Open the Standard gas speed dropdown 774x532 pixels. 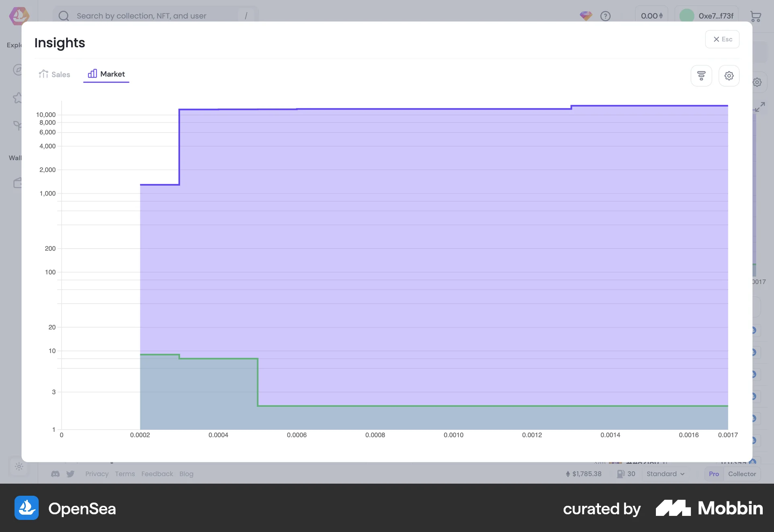coord(664,474)
